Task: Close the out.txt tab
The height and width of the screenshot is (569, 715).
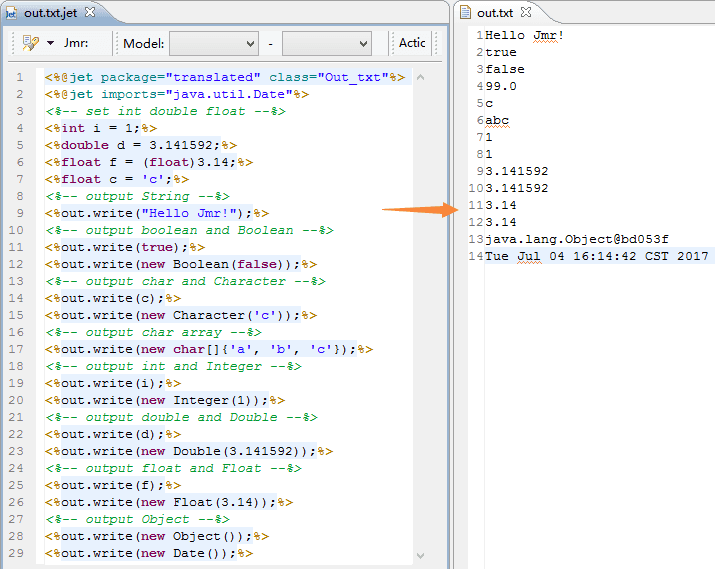Action: (x=526, y=12)
